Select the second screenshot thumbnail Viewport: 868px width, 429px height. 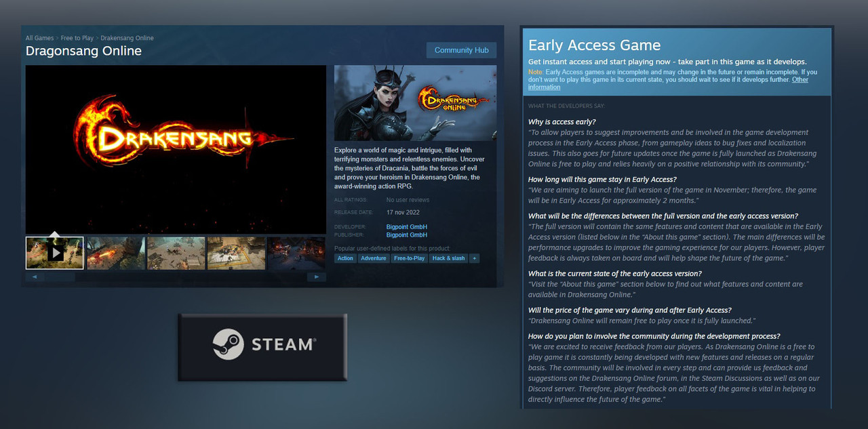coord(116,253)
